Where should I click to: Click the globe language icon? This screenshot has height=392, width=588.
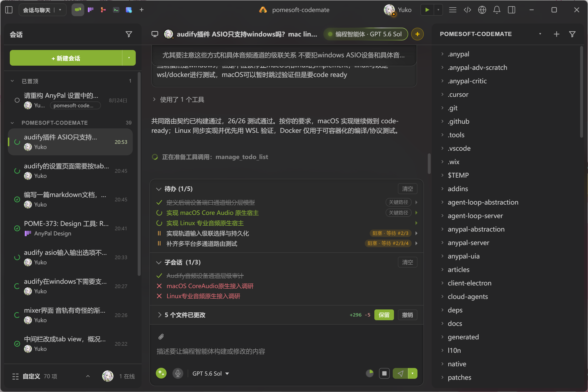pyautogui.click(x=482, y=10)
